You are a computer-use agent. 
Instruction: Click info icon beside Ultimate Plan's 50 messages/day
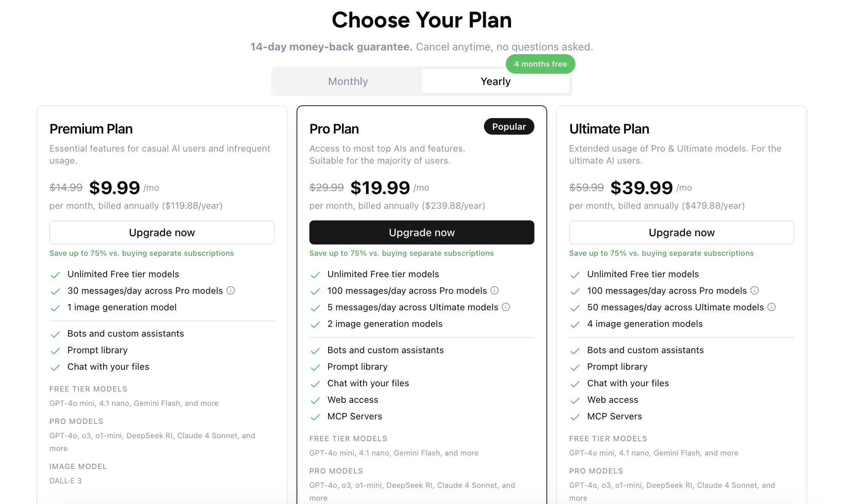771,307
